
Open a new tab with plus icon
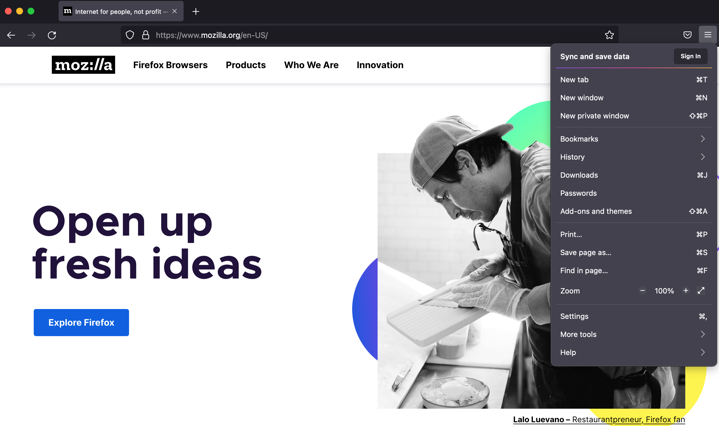(x=196, y=11)
